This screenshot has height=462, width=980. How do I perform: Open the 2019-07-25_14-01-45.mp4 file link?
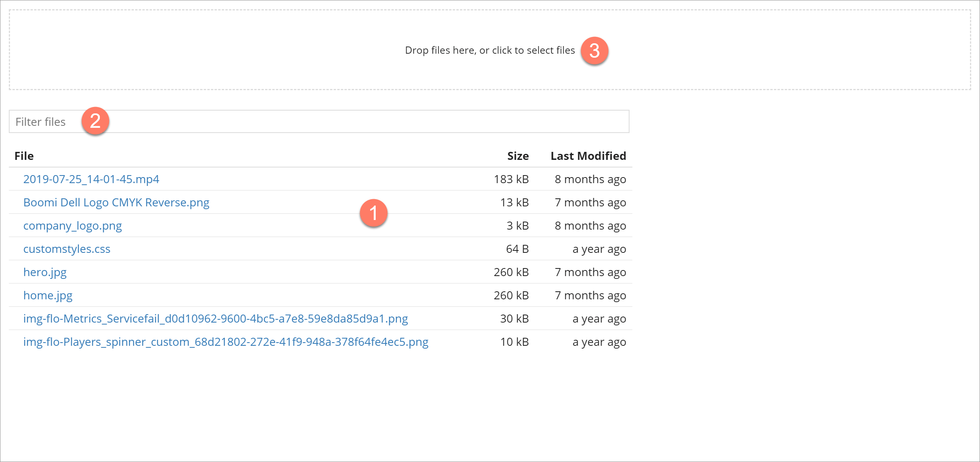91,179
